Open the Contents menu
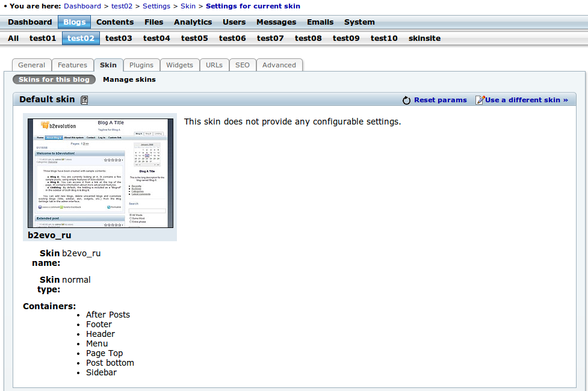The width and height of the screenshot is (588, 391). coord(115,22)
